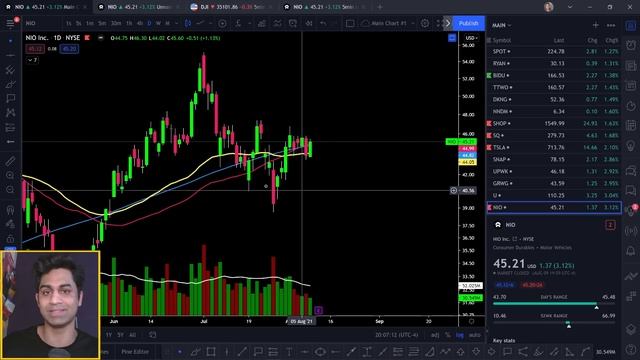
Task: Open watchlist more options menu
Action: pos(611,25)
